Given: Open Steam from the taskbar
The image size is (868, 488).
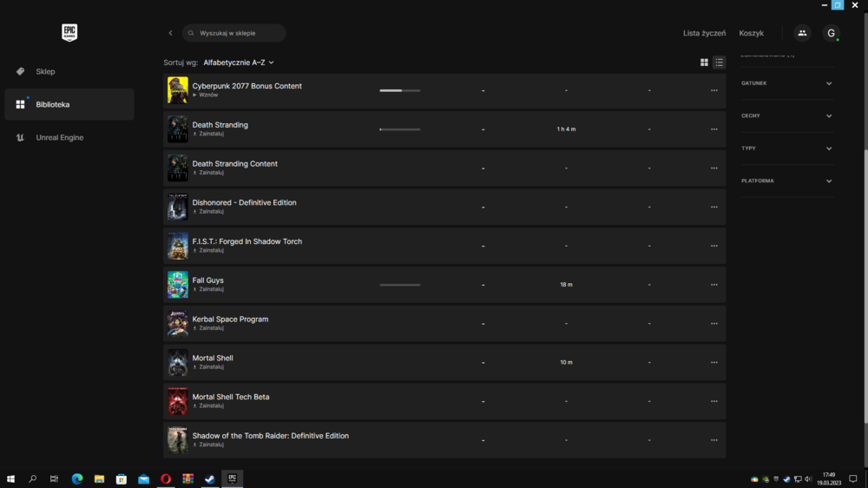Looking at the screenshot, I should point(210,479).
